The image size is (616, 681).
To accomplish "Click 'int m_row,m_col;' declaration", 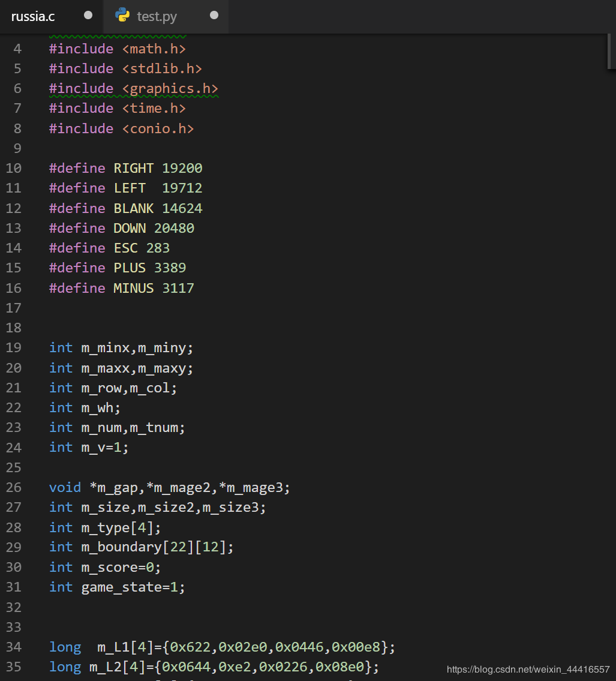I will tap(113, 388).
